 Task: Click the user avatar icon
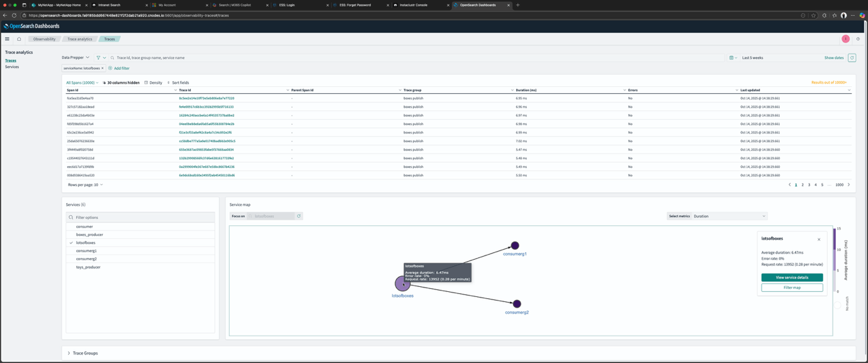[845, 39]
